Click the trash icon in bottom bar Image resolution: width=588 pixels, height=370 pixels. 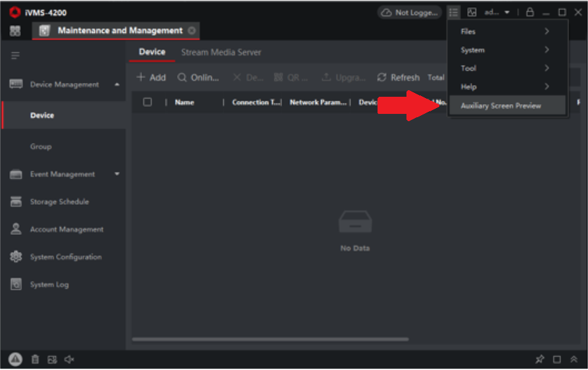(x=35, y=359)
